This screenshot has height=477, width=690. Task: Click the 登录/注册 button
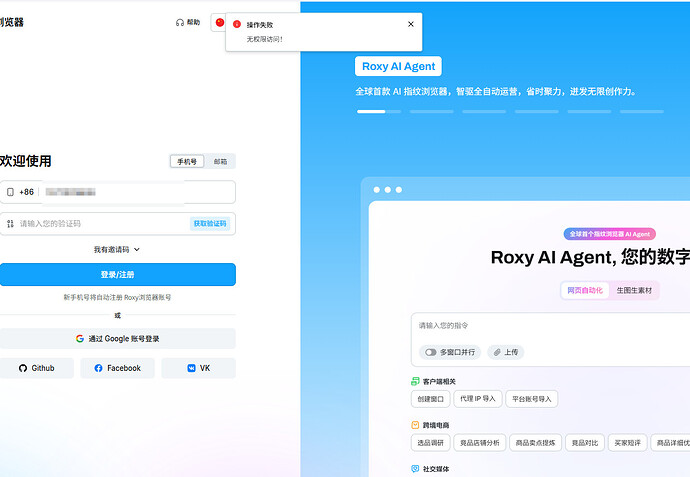click(x=117, y=275)
